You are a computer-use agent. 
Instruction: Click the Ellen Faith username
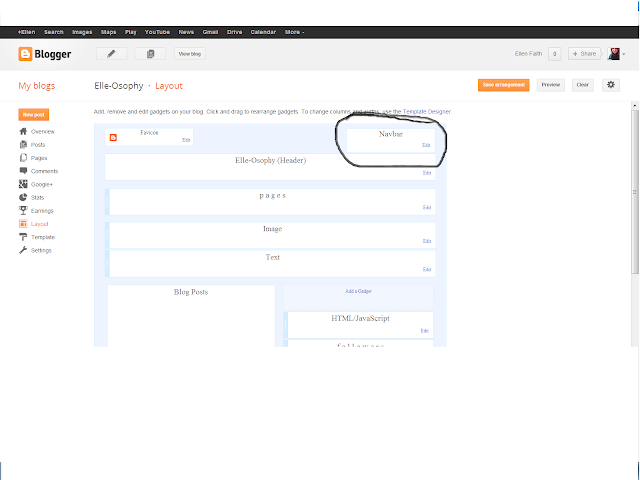click(528, 54)
